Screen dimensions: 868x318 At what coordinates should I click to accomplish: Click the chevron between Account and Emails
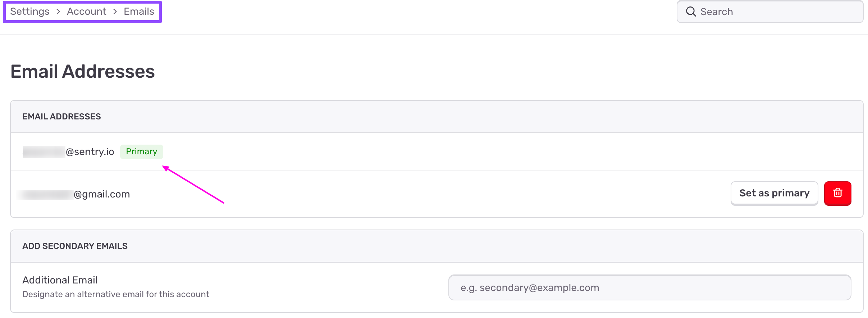(115, 12)
